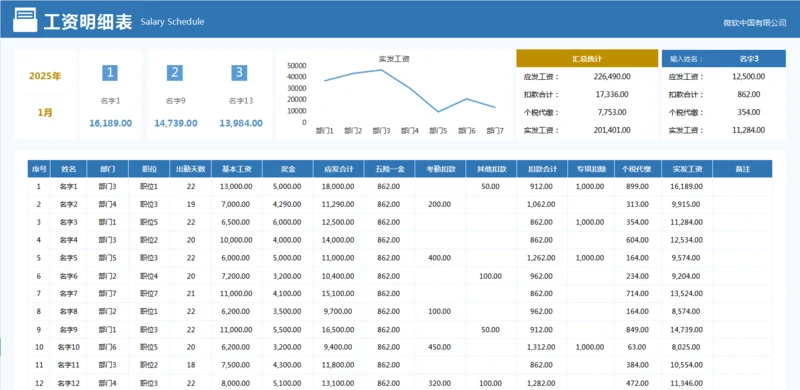
Task: Click the 姓名 column header
Action: (x=69, y=169)
